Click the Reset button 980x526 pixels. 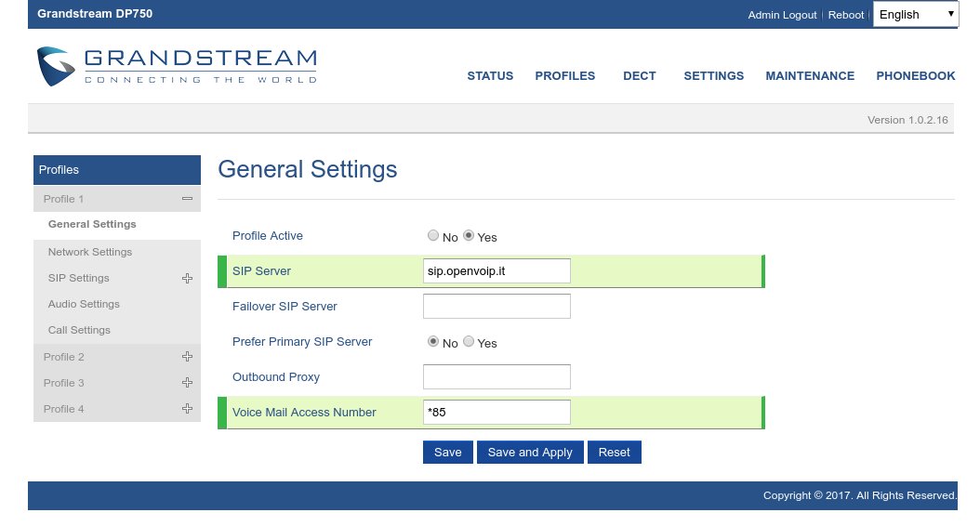tap(615, 453)
